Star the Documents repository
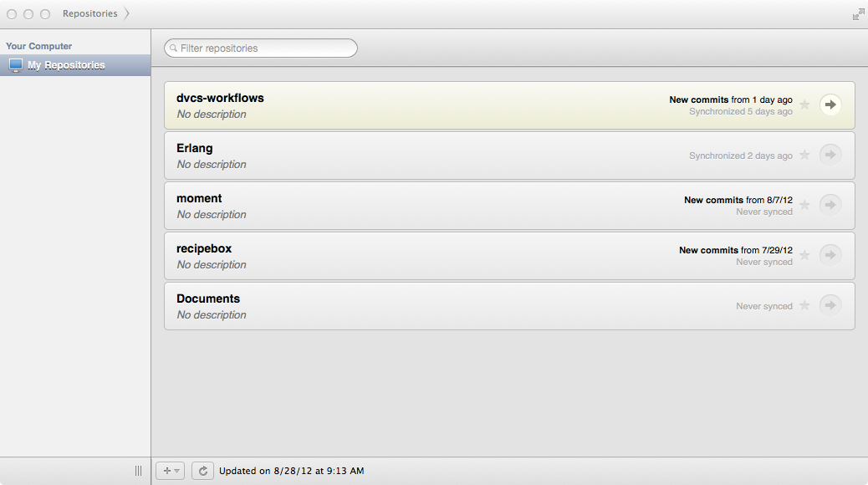868x485 pixels. pos(805,305)
